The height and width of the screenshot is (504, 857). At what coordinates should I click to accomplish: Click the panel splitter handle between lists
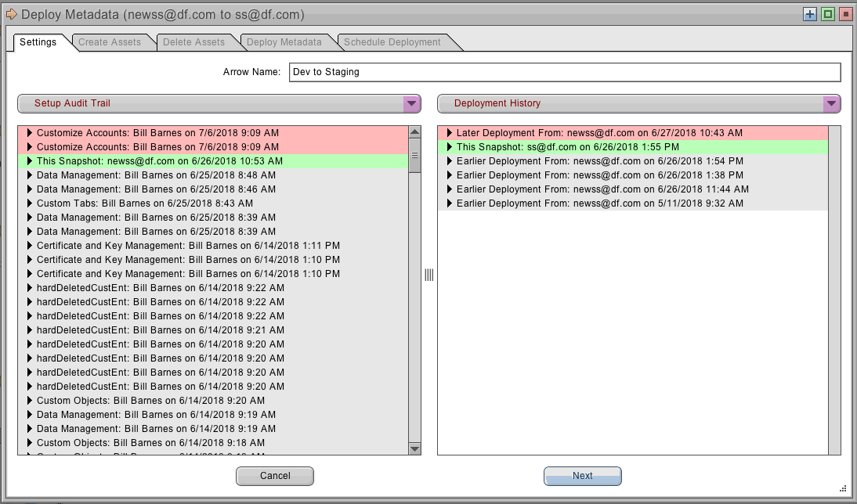click(x=428, y=275)
